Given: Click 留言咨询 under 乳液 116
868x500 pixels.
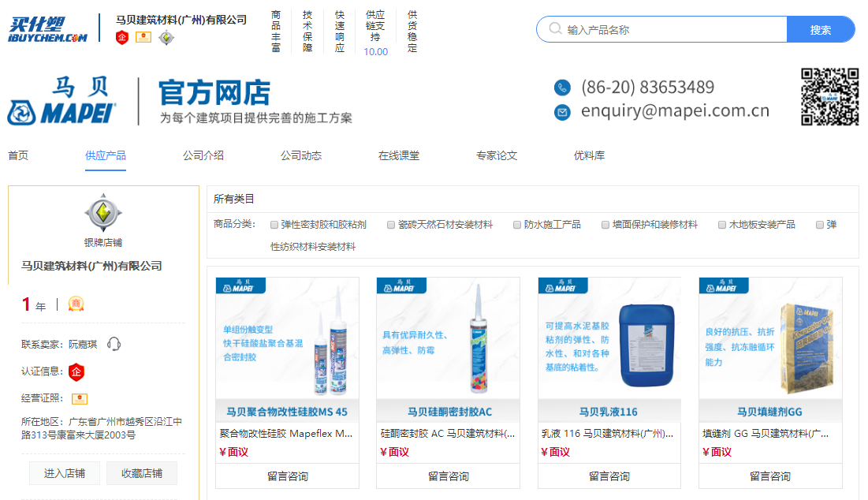Looking at the screenshot, I should (x=609, y=476).
